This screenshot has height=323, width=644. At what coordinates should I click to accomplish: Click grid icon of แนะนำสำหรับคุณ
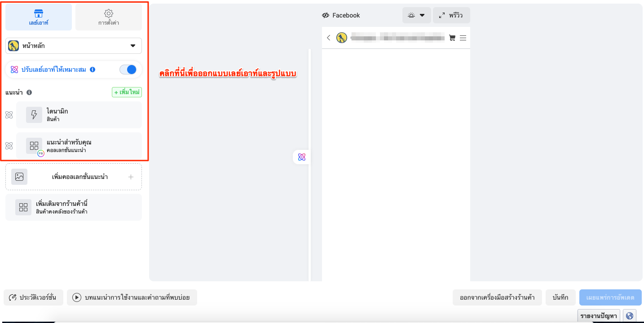[34, 145]
